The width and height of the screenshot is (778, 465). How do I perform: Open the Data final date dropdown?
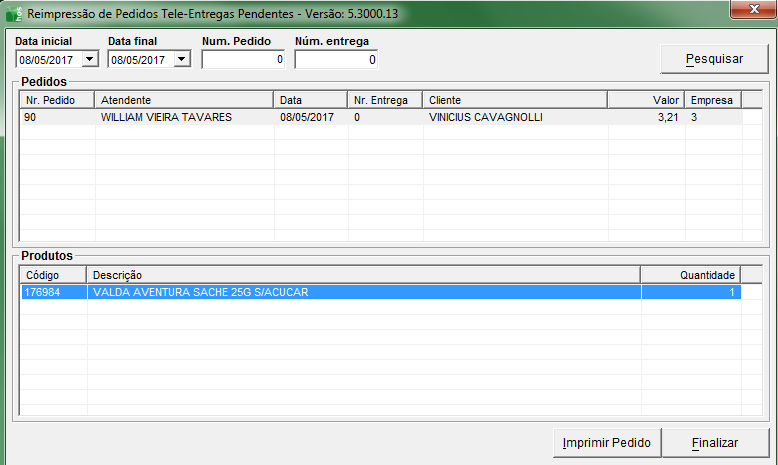(182, 60)
